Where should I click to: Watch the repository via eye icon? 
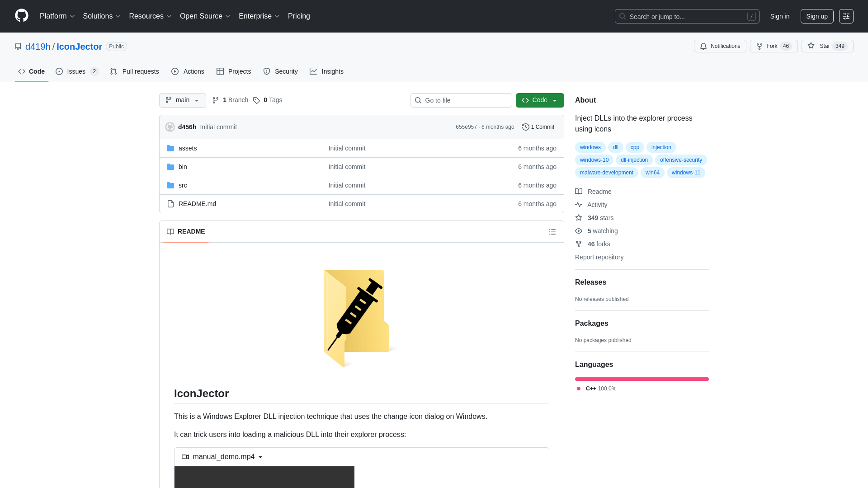(579, 231)
